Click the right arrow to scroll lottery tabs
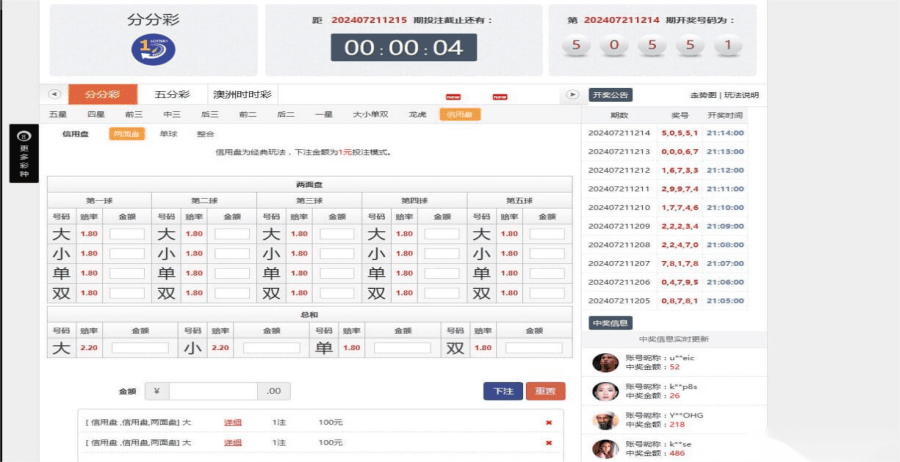 tap(572, 95)
